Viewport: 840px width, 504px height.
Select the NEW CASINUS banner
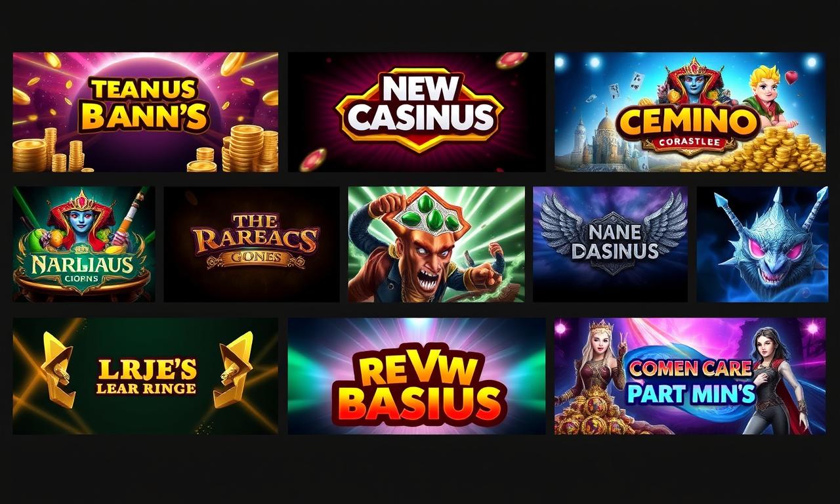tap(417, 112)
